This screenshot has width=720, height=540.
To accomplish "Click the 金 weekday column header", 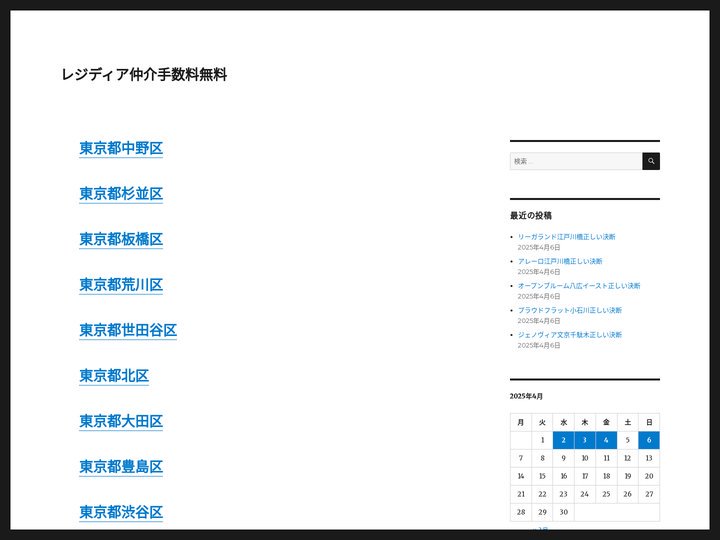I will tap(606, 422).
